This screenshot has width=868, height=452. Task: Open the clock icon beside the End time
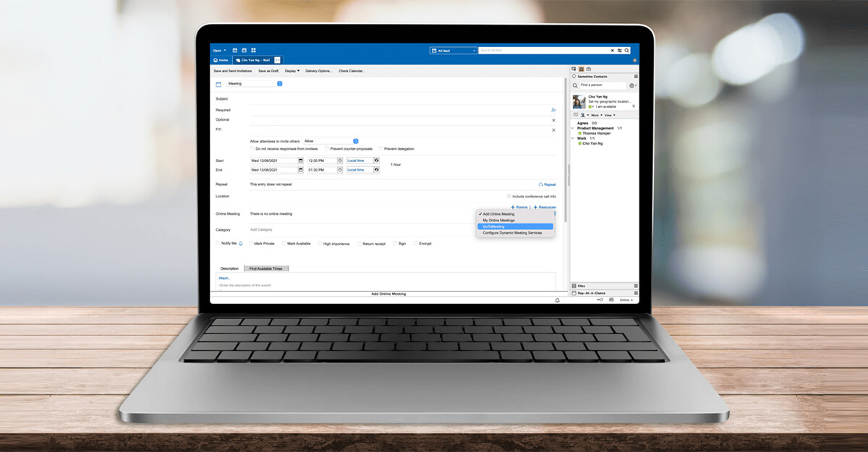pyautogui.click(x=341, y=170)
